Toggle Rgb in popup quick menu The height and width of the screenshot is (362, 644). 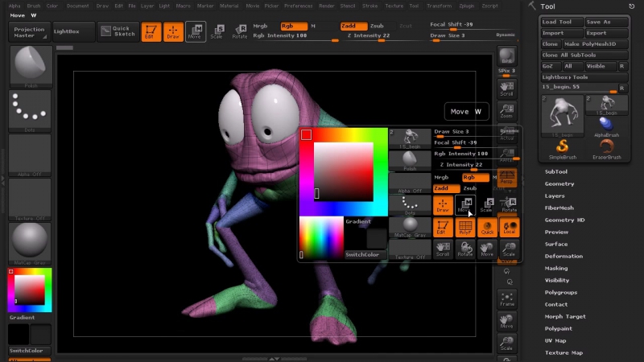pyautogui.click(x=475, y=177)
